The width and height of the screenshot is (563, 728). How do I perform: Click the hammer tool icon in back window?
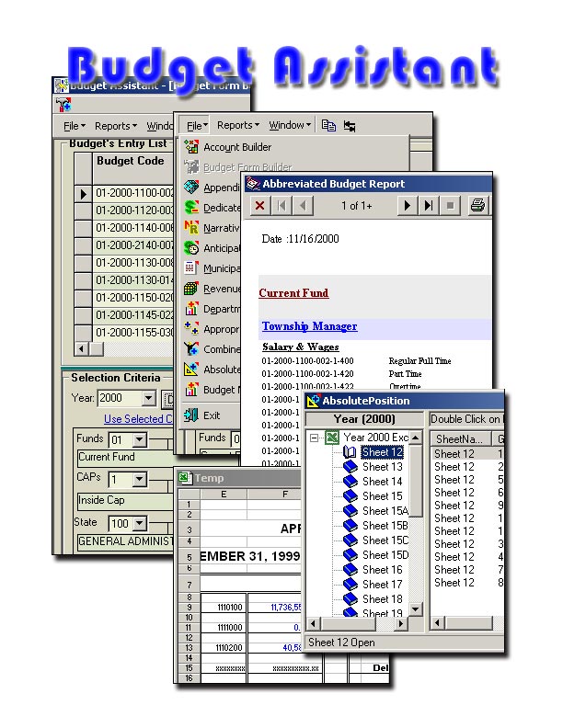63,105
